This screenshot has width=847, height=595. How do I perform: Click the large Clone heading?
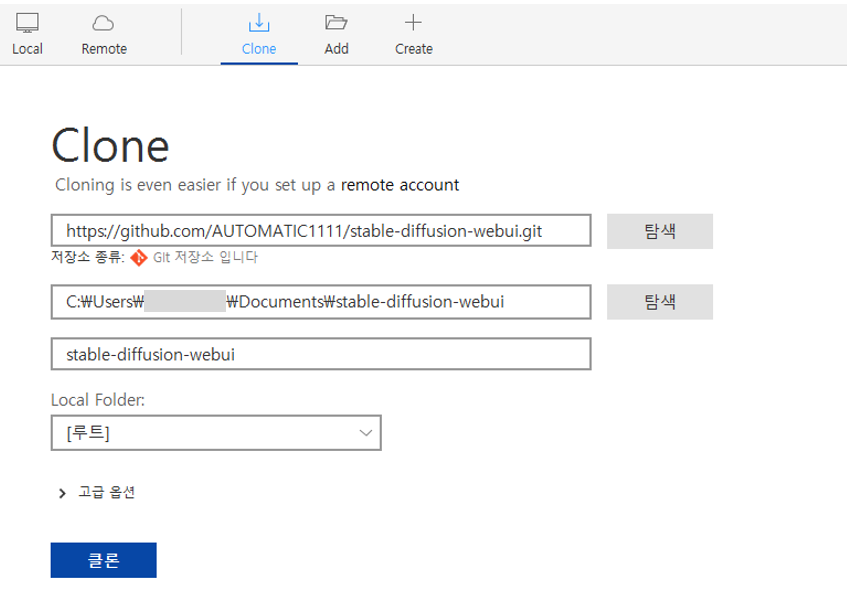[110, 145]
